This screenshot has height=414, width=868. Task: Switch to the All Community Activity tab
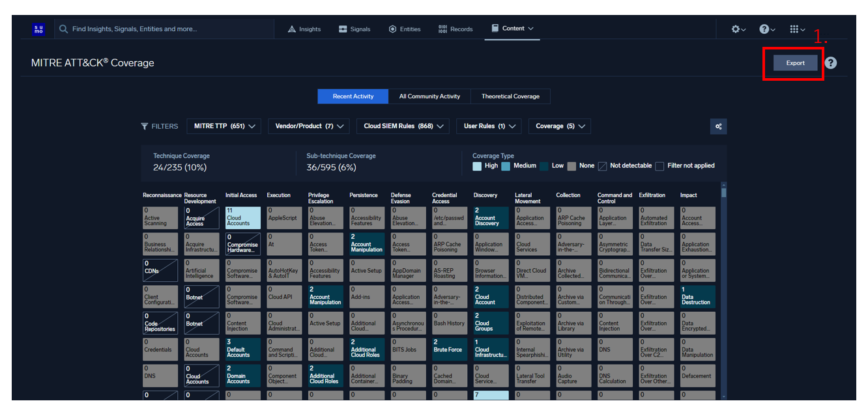(x=429, y=96)
